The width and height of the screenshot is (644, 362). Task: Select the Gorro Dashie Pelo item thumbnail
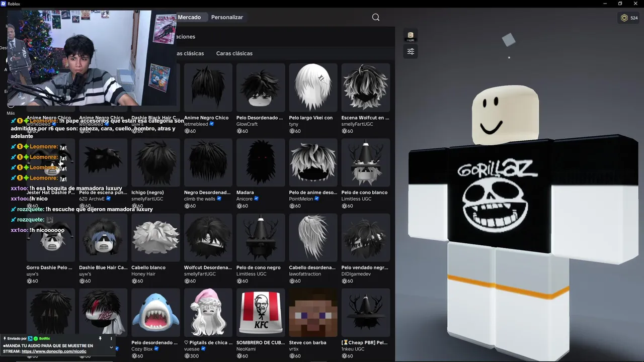point(51,237)
